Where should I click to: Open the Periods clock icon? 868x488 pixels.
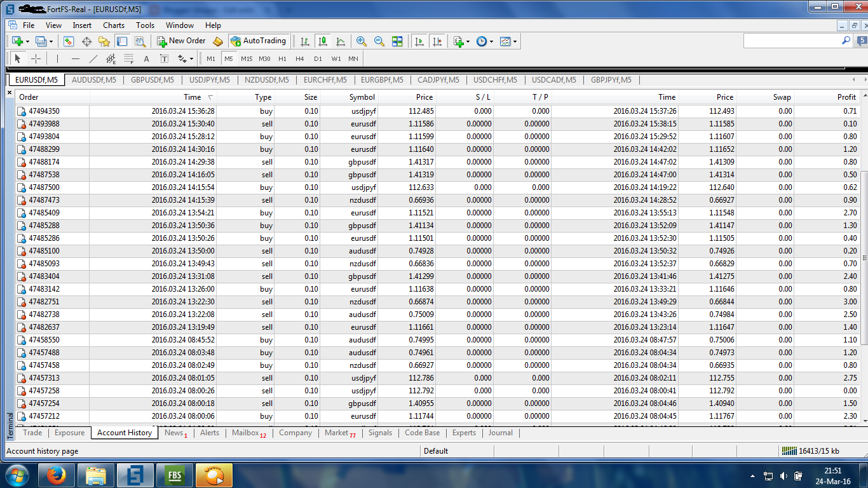(x=482, y=41)
